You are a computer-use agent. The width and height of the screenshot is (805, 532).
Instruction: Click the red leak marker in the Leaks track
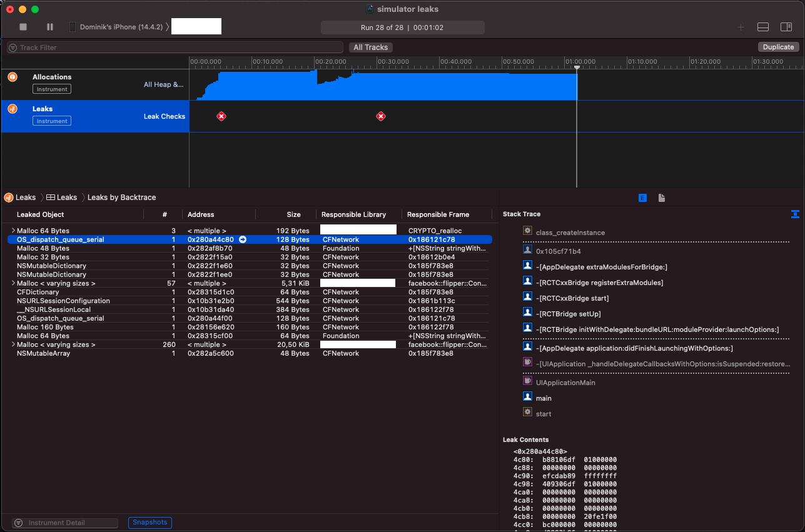221,116
